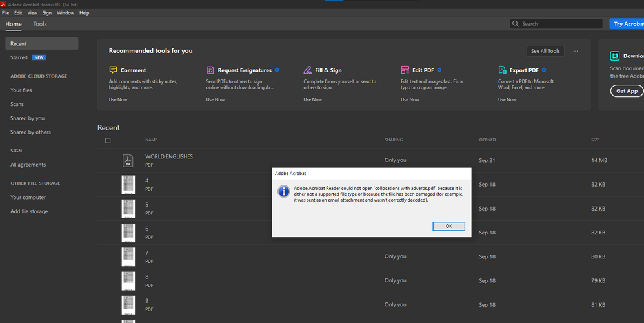Click Use Now under Request E-signatures

pos(216,100)
